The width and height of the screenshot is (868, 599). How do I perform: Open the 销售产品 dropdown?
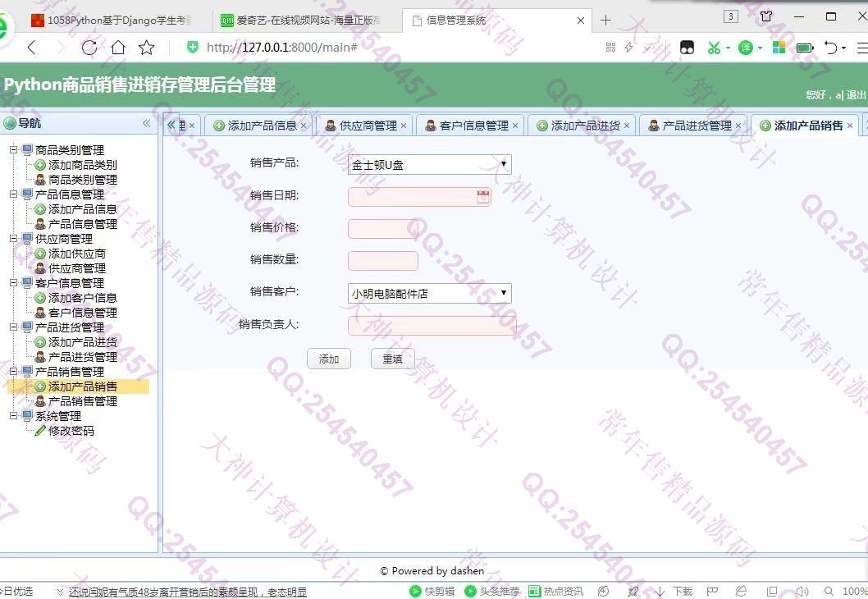tap(430, 164)
